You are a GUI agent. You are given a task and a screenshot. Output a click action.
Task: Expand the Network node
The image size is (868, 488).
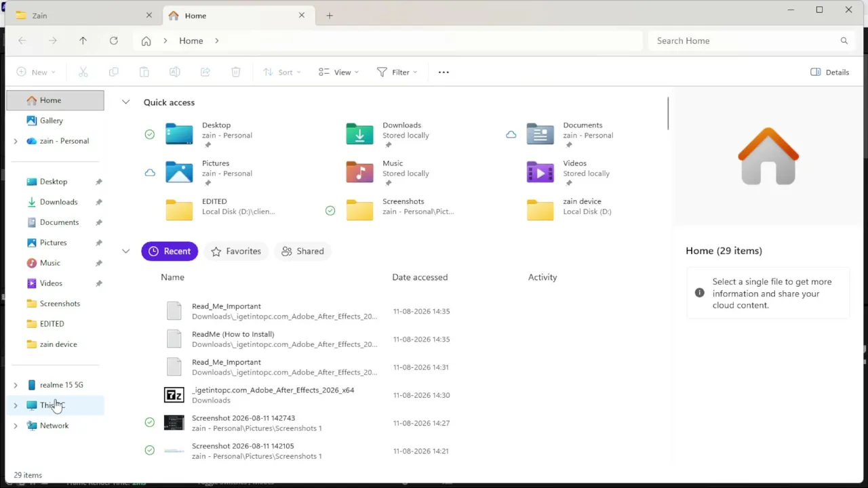(16, 426)
